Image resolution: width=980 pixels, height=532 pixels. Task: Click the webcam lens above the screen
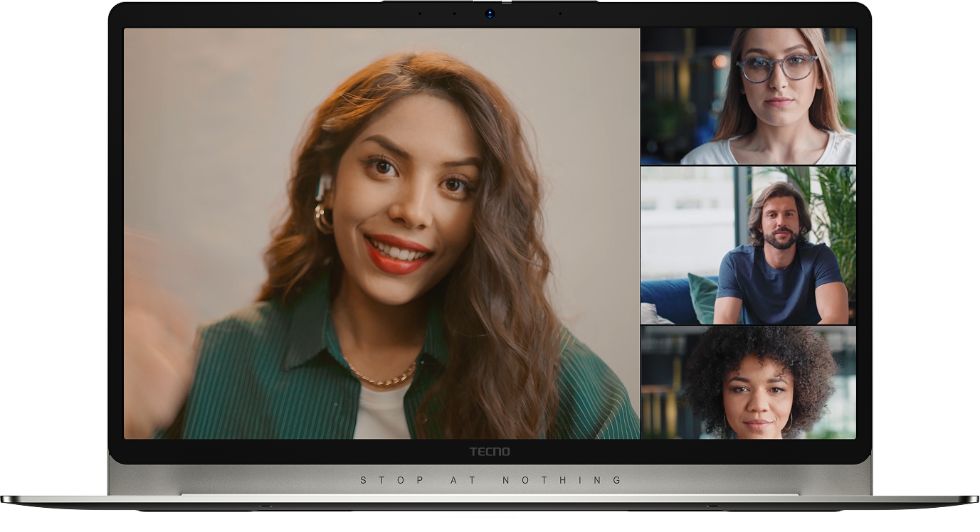pos(490,14)
